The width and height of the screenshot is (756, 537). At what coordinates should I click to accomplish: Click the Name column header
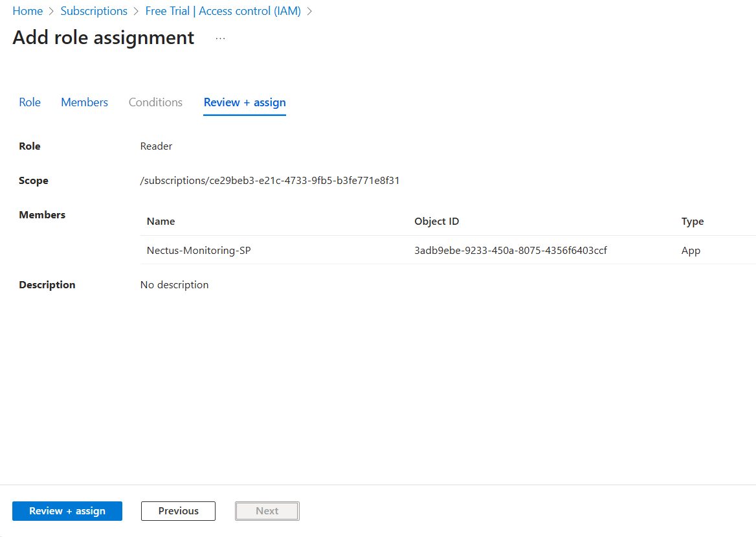point(161,222)
